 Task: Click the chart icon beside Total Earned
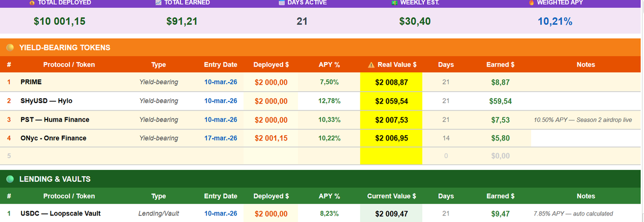[x=158, y=3]
